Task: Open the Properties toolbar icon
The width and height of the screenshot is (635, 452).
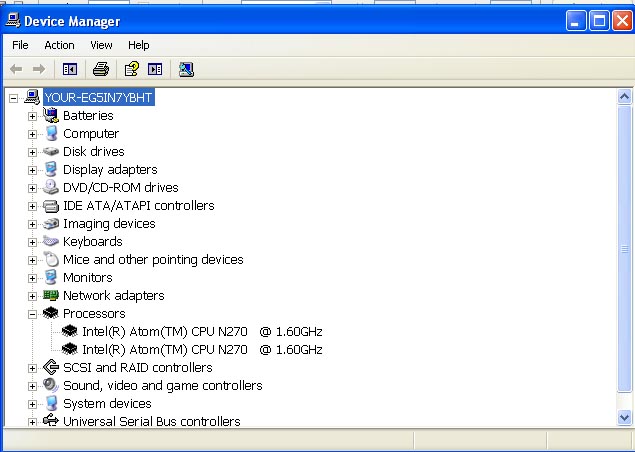Action: (x=132, y=69)
